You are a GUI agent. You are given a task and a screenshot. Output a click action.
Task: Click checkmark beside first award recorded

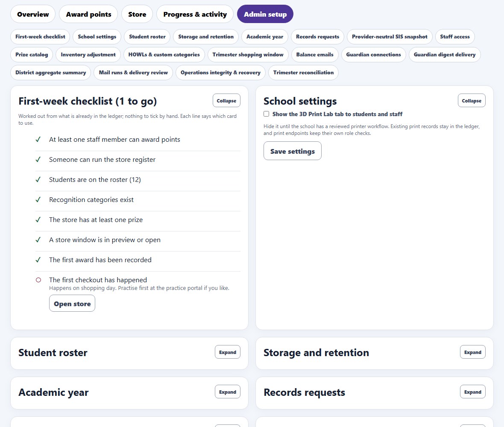[x=38, y=260]
